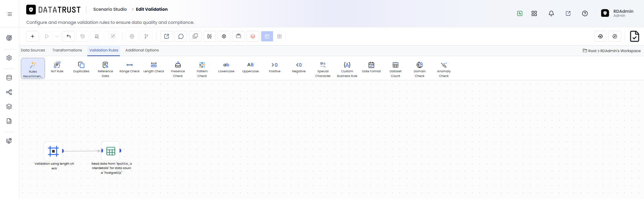Open the report document sidebar icon
Image resolution: width=644 pixels, height=199 pixels.
(9, 121)
